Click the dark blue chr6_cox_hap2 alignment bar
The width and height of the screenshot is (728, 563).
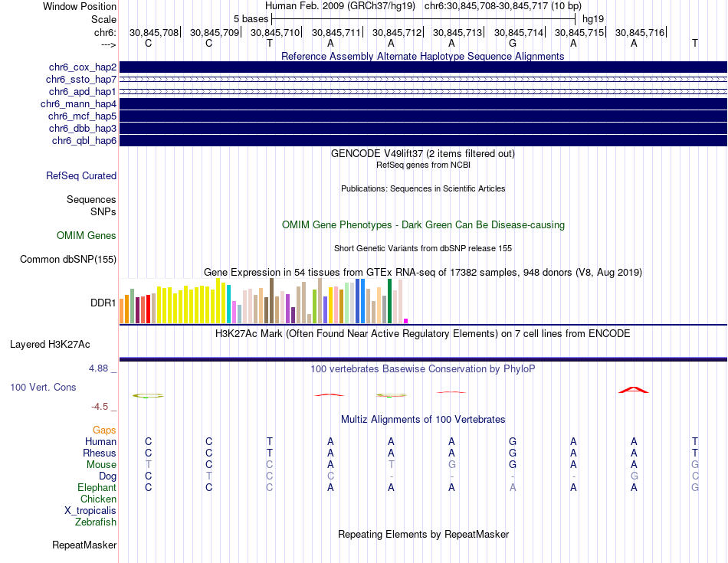423,67
